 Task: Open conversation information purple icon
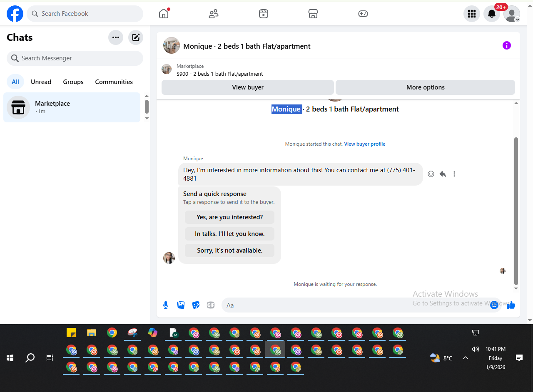(507, 45)
